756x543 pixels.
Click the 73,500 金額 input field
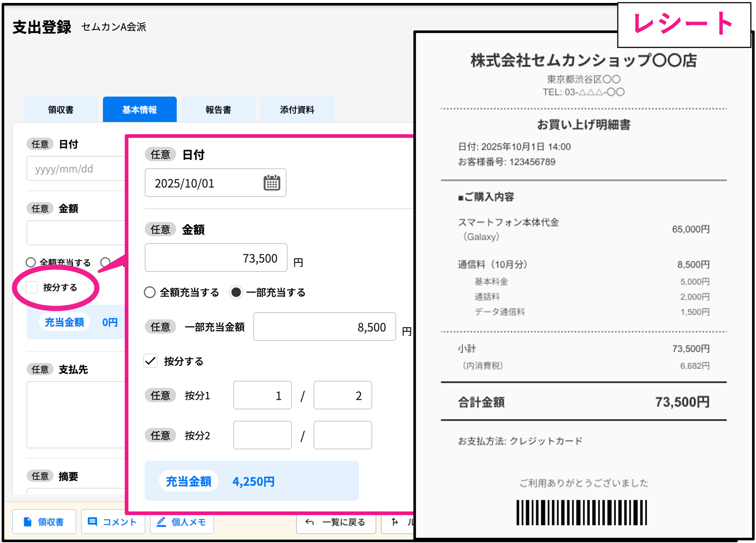pyautogui.click(x=216, y=258)
